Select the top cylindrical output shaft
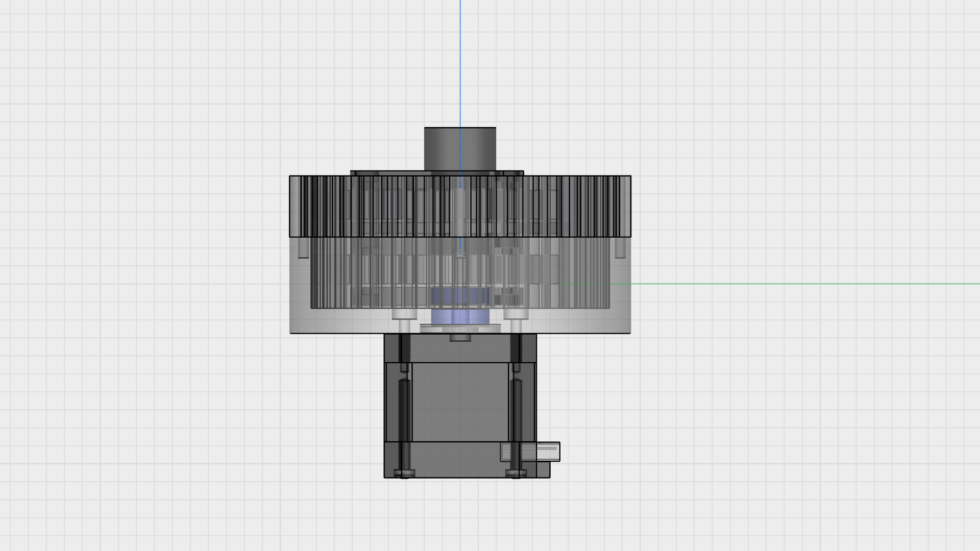This screenshot has width=980, height=551. tap(460, 149)
